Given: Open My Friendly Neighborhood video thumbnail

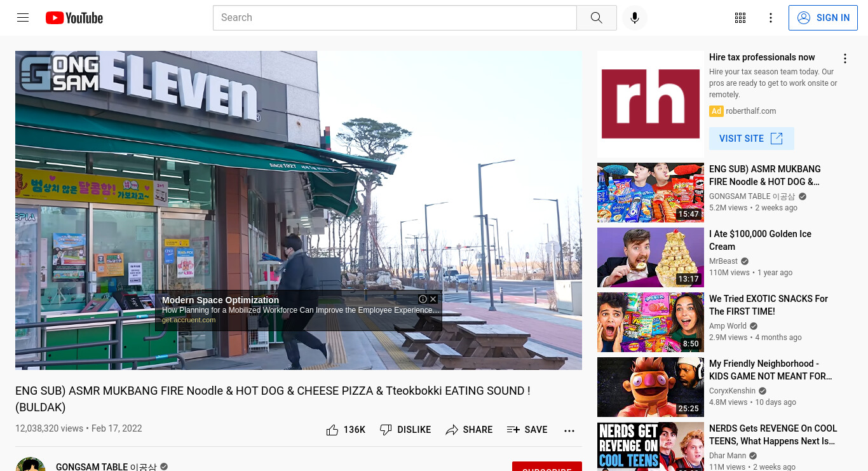Looking at the screenshot, I should [651, 387].
